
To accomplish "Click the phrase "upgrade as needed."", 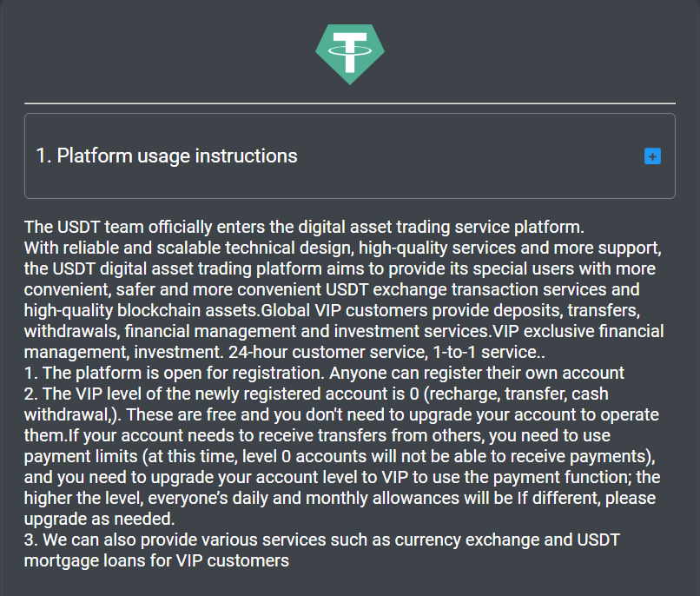I will (100, 520).
